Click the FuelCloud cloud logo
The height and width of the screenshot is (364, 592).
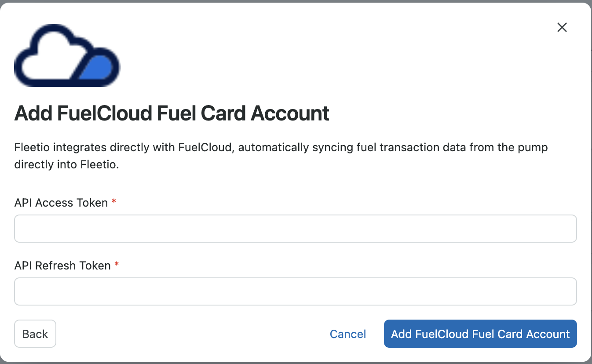(x=67, y=55)
